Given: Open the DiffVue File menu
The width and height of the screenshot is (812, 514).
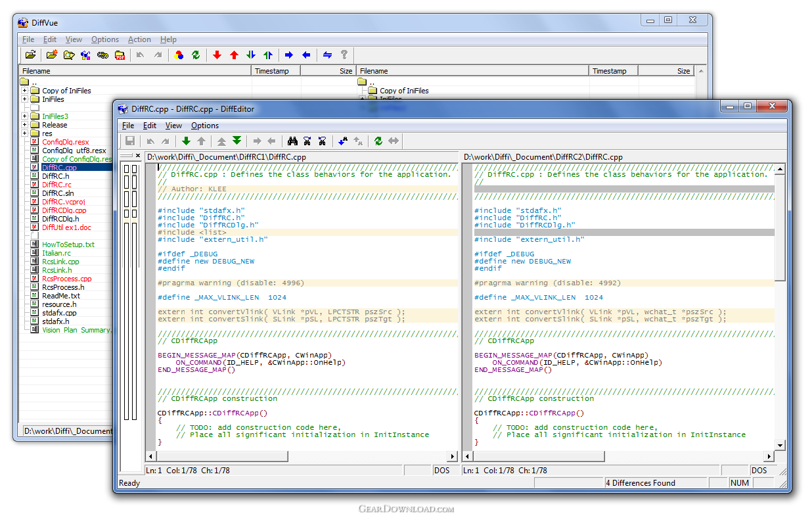Looking at the screenshot, I should tap(28, 39).
